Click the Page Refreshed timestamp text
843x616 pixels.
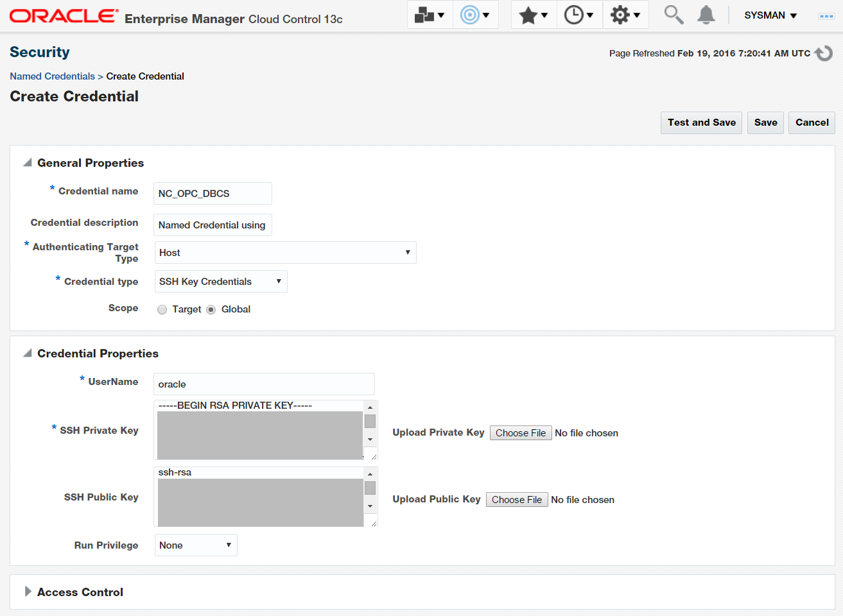(709, 53)
